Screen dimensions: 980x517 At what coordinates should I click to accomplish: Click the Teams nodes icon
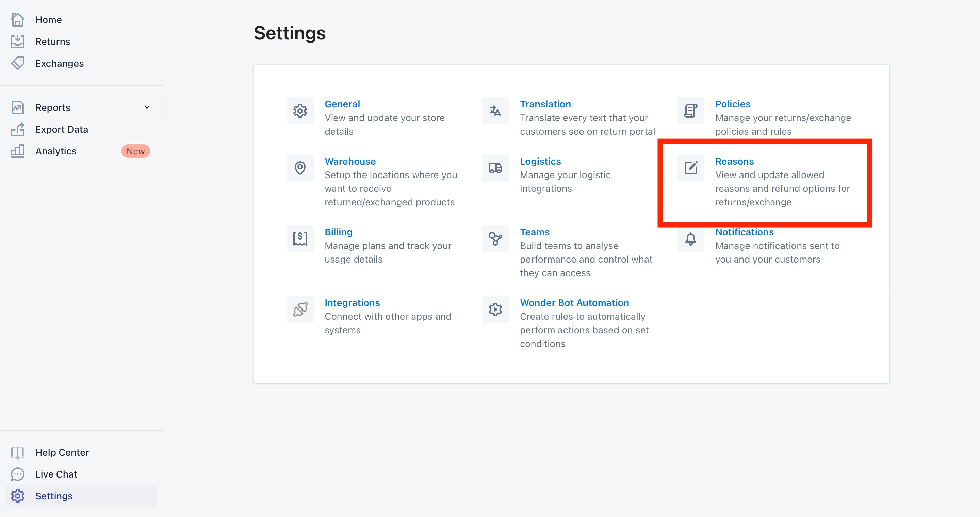[495, 239]
